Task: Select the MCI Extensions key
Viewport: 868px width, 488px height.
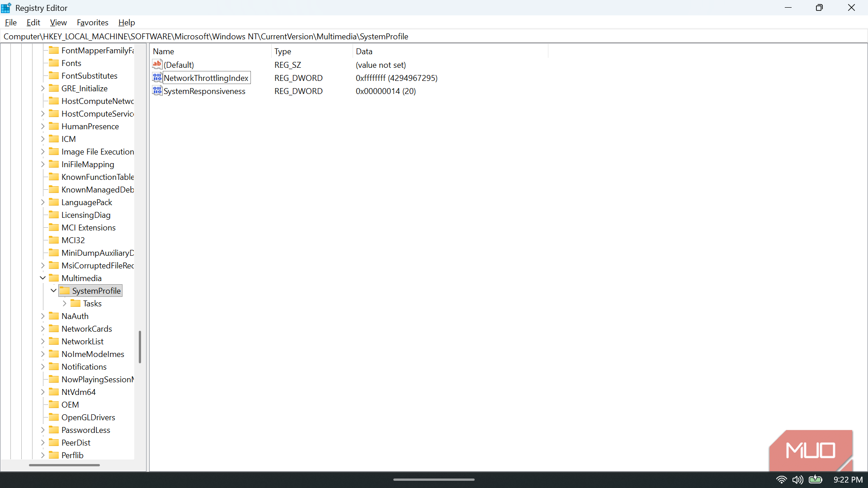Action: [89, 228]
